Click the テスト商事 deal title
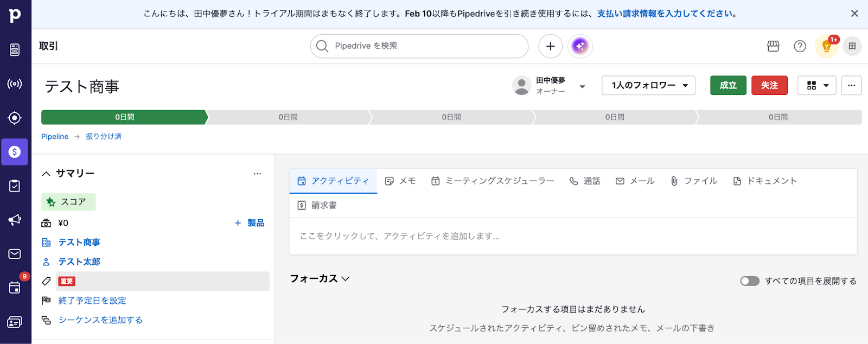This screenshot has width=868, height=344. (x=82, y=87)
